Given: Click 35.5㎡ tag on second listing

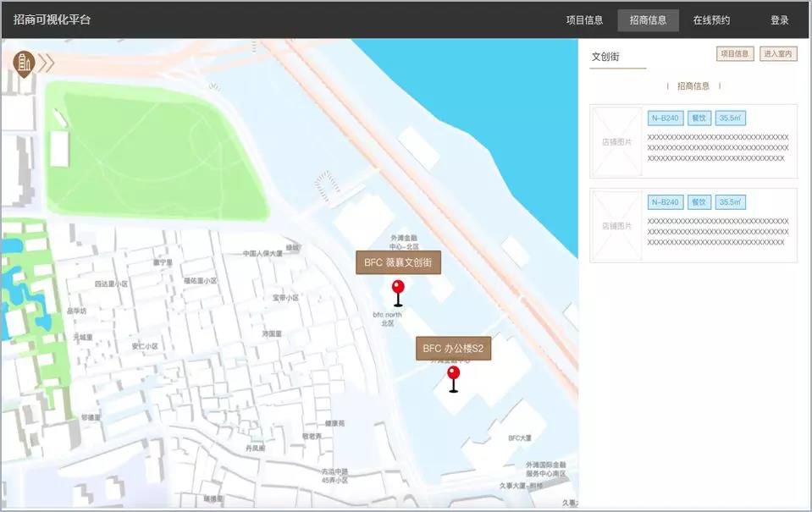Looking at the screenshot, I should coord(730,202).
